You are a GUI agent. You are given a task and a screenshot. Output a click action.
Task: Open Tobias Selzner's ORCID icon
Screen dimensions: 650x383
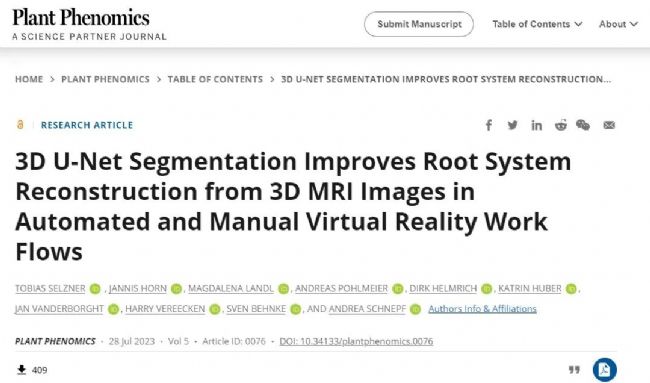coord(95,289)
